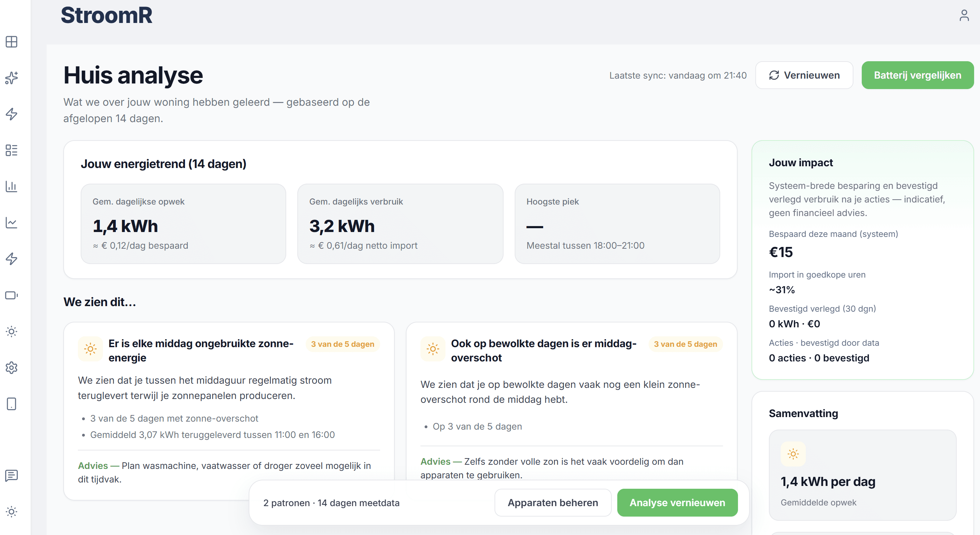Click the 'Gem. dagelijkse opwek' 1,4 kWh tile
The image size is (980, 535).
[x=183, y=224]
